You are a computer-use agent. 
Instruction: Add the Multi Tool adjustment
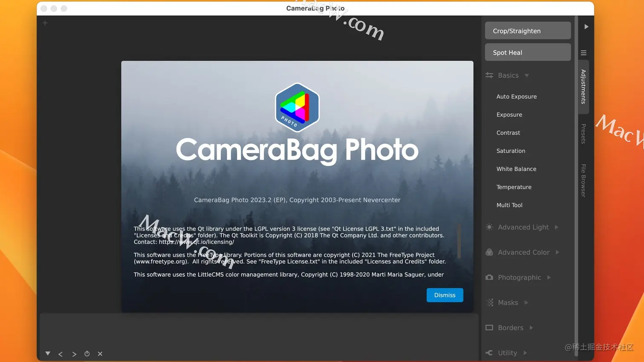(x=509, y=205)
